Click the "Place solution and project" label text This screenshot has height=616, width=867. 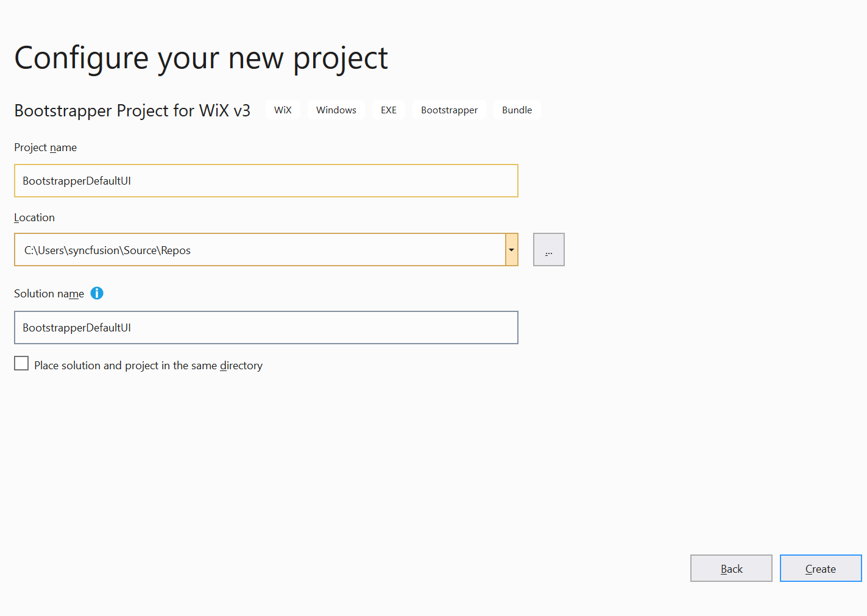(148, 366)
